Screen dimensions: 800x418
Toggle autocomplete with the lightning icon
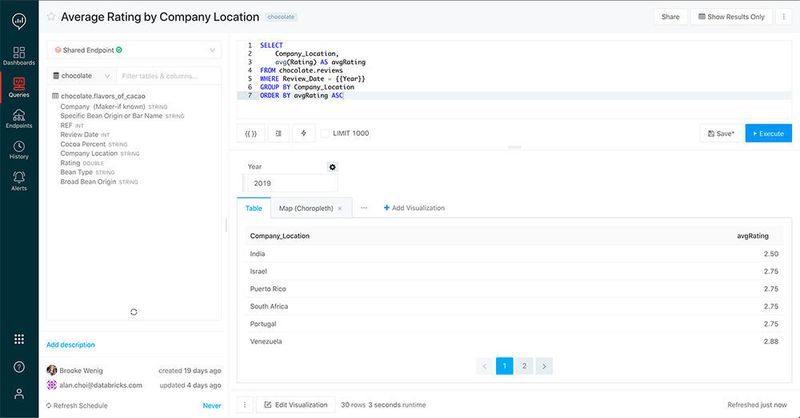point(304,133)
